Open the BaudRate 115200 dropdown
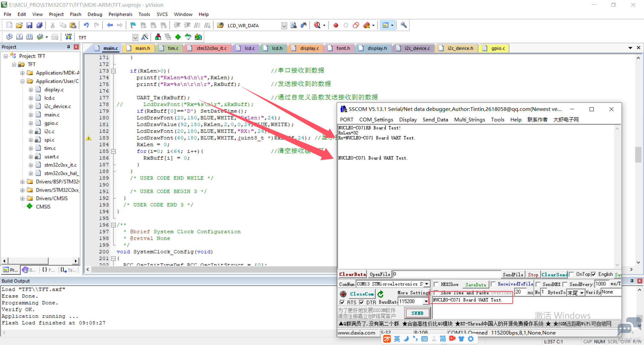The height and width of the screenshot is (345, 644). click(426, 301)
